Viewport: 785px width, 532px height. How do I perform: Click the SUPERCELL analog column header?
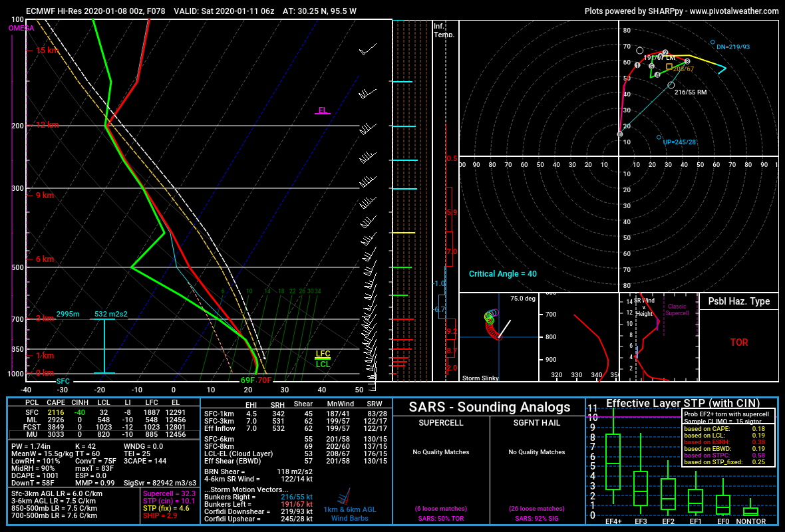tap(441, 423)
